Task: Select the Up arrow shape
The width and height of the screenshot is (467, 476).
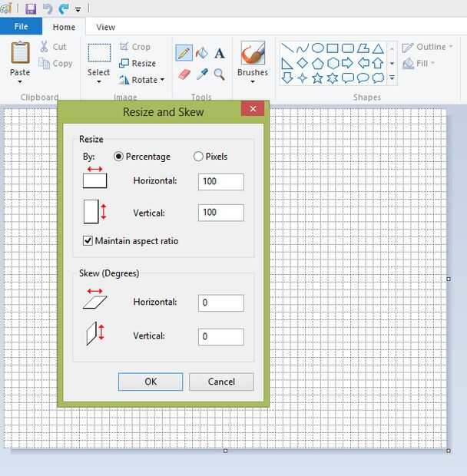Action: [x=378, y=63]
